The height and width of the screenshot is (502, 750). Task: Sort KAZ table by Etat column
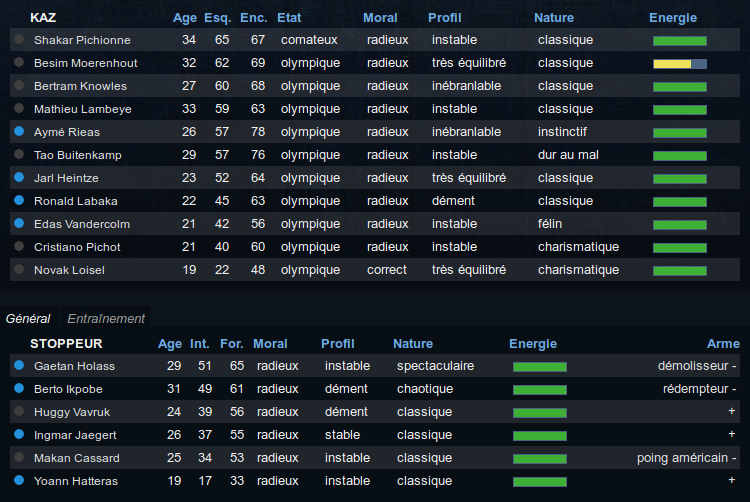(289, 18)
